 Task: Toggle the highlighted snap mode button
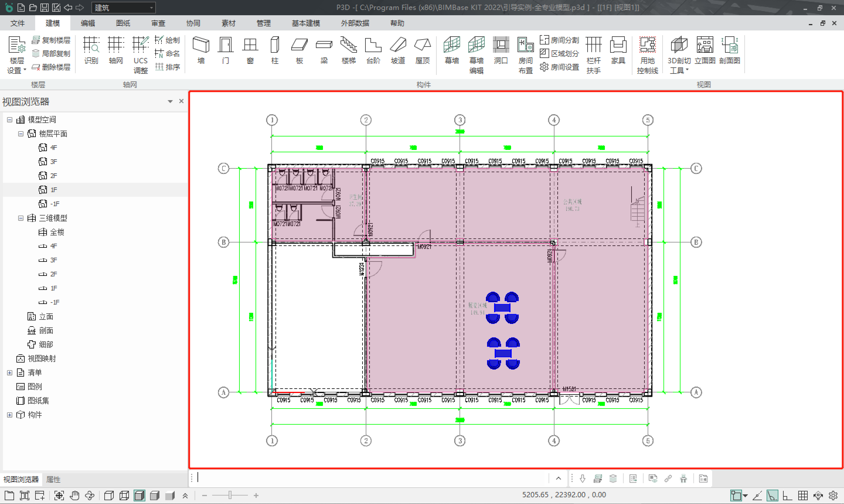[x=772, y=496]
